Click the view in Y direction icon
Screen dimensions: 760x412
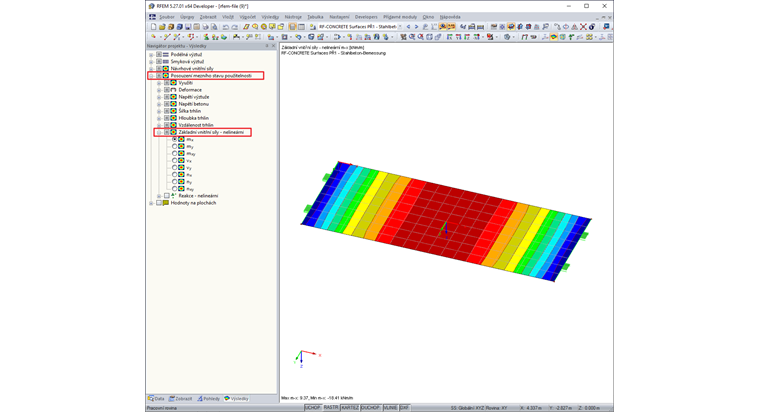459,37
